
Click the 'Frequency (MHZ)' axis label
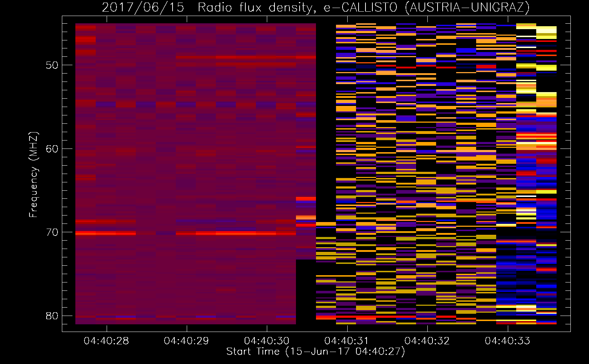tap(33, 175)
